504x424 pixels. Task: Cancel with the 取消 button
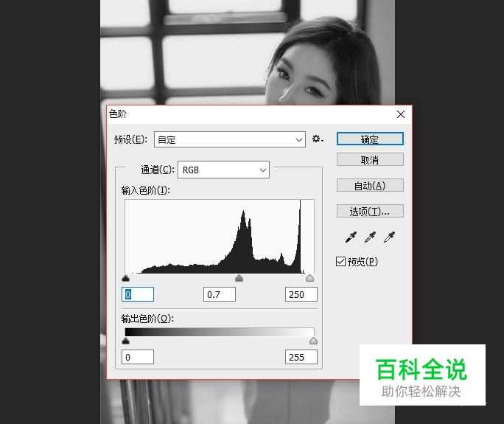370,159
